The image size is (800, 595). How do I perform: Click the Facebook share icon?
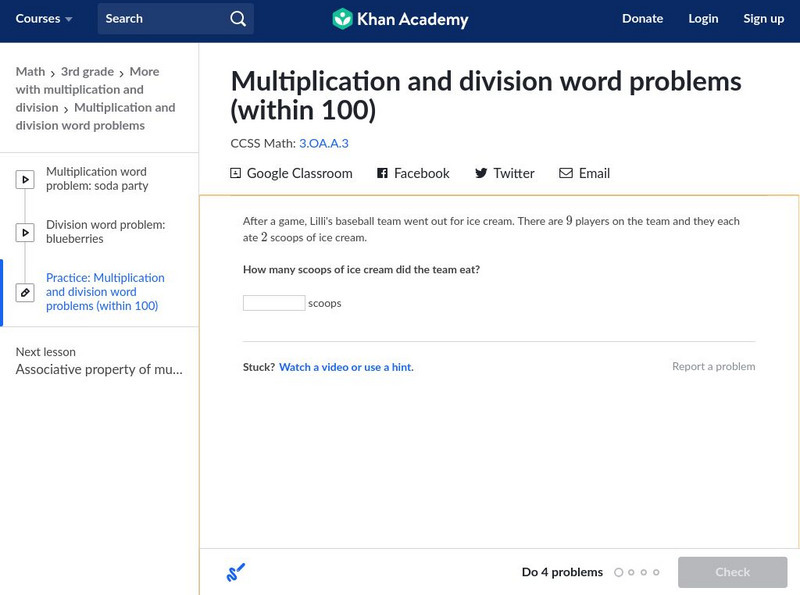coord(382,173)
